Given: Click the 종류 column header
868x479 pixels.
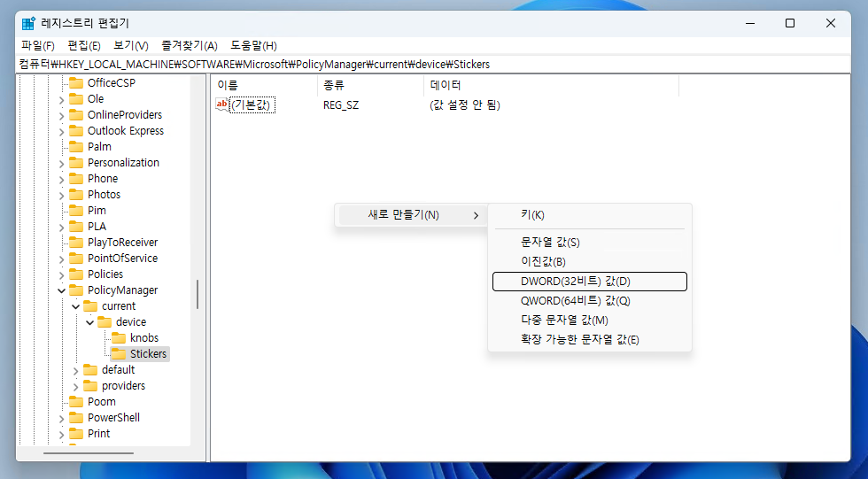Looking at the screenshot, I should (x=370, y=85).
